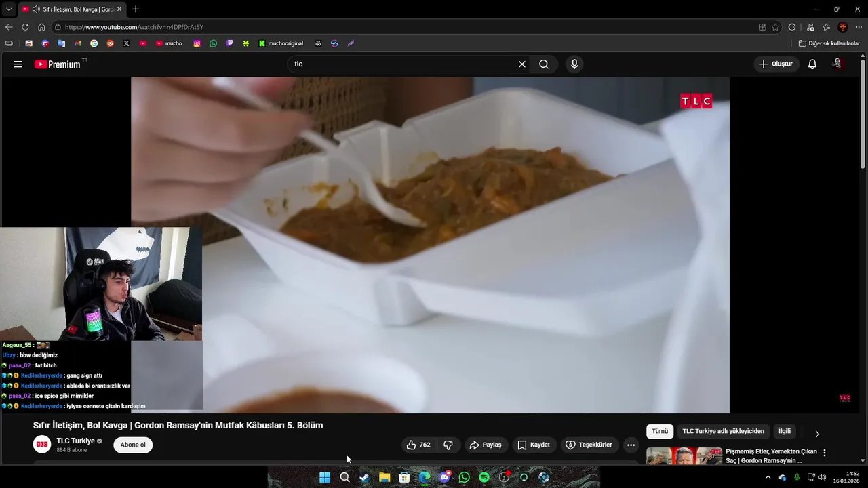Select the 'Tümü' filter chip
The height and width of the screenshot is (488, 868).
(x=660, y=431)
